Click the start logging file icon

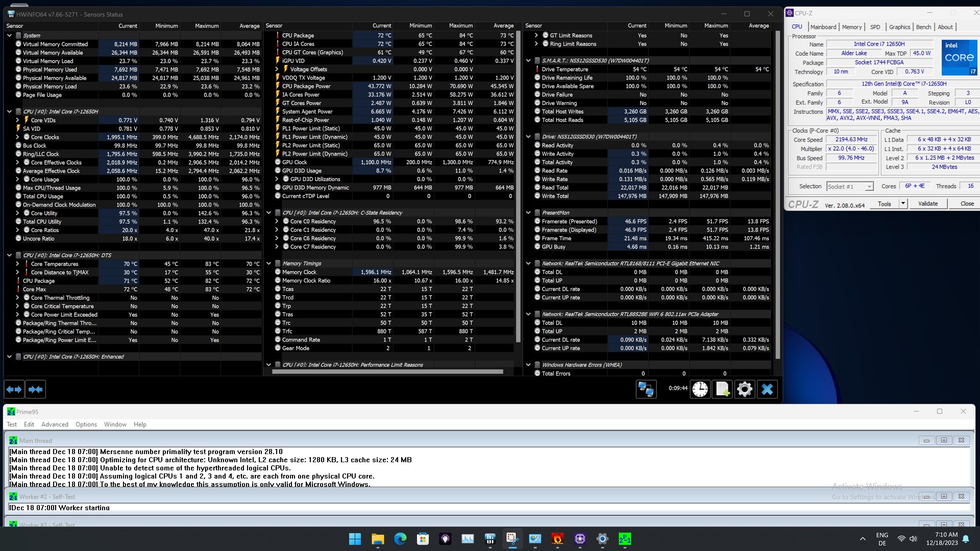(x=723, y=389)
